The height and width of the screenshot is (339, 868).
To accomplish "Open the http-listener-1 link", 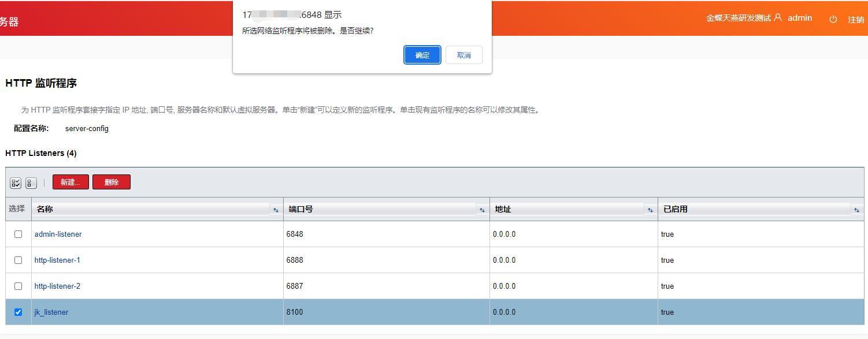I will [57, 260].
